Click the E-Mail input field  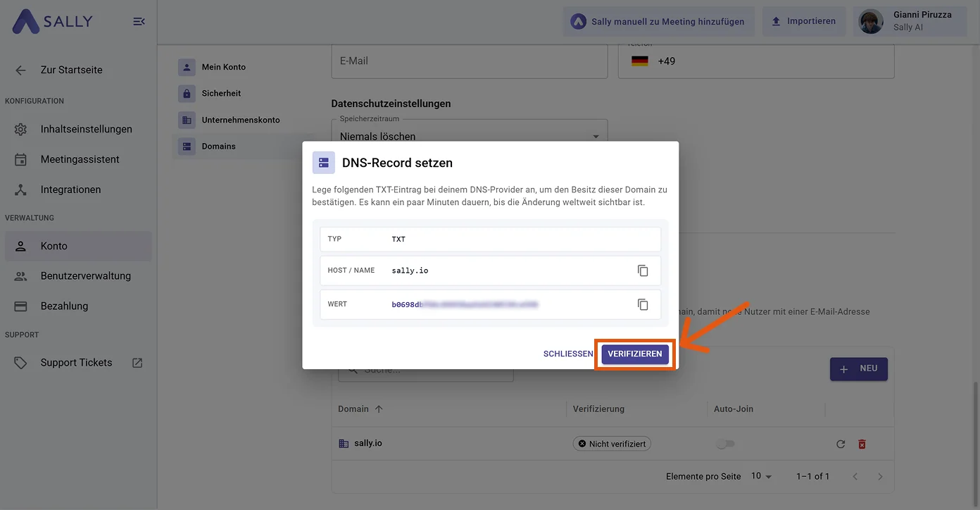[470, 61]
